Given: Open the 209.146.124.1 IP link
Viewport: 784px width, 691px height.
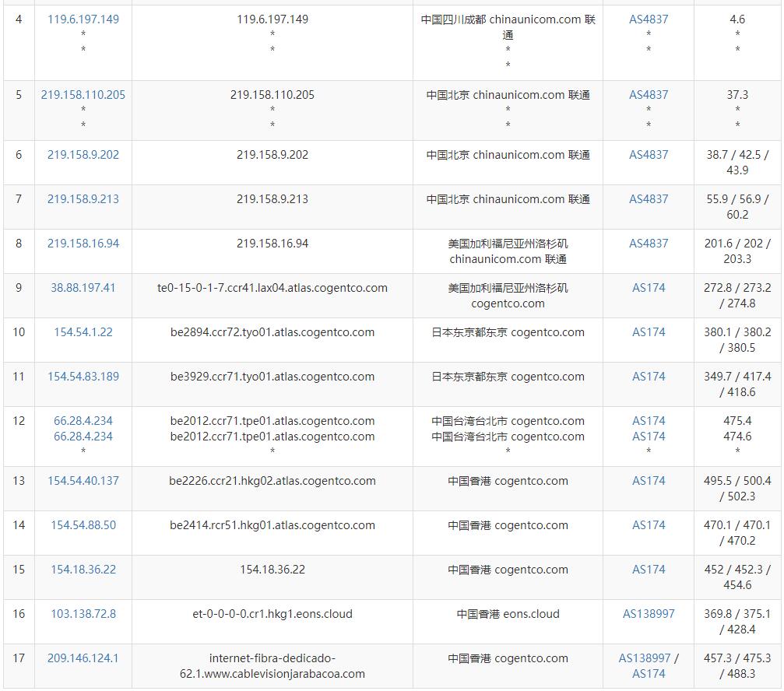Looking at the screenshot, I should (x=83, y=658).
